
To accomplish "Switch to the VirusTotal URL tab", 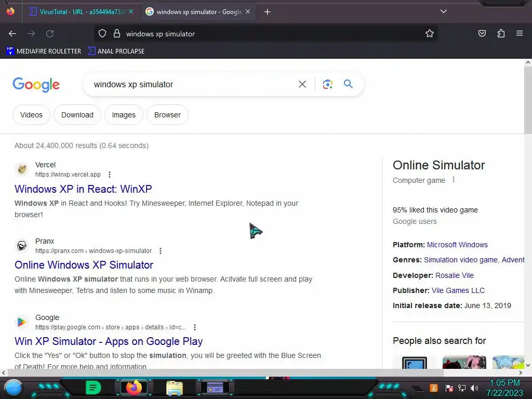I will [77, 11].
